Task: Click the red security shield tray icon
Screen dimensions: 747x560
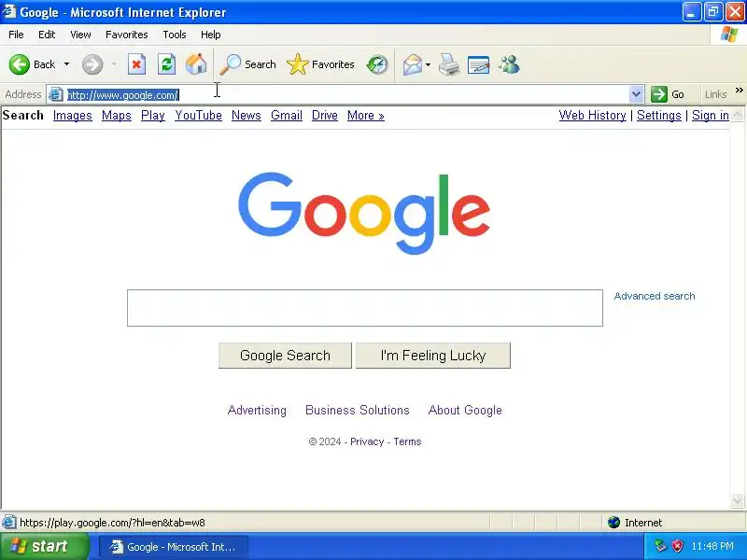Action: tap(677, 546)
